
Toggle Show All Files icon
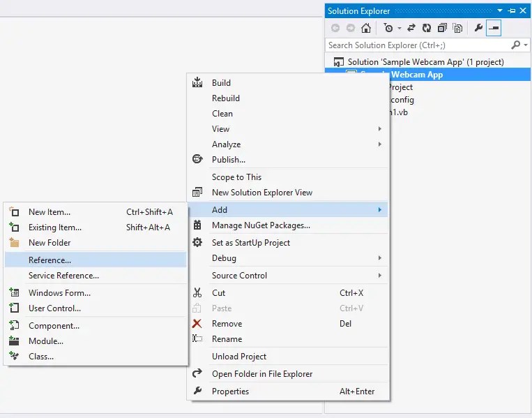457,28
